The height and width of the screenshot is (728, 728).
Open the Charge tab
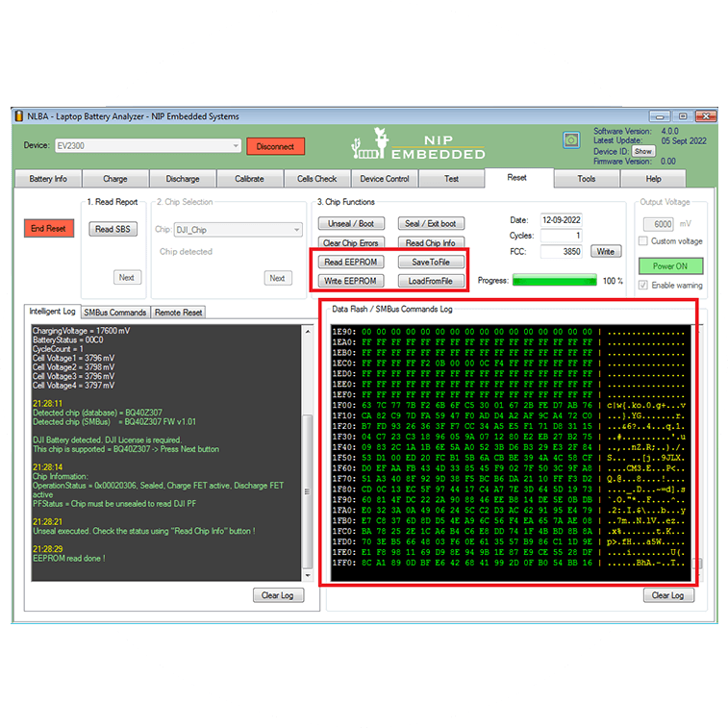pyautogui.click(x=115, y=179)
